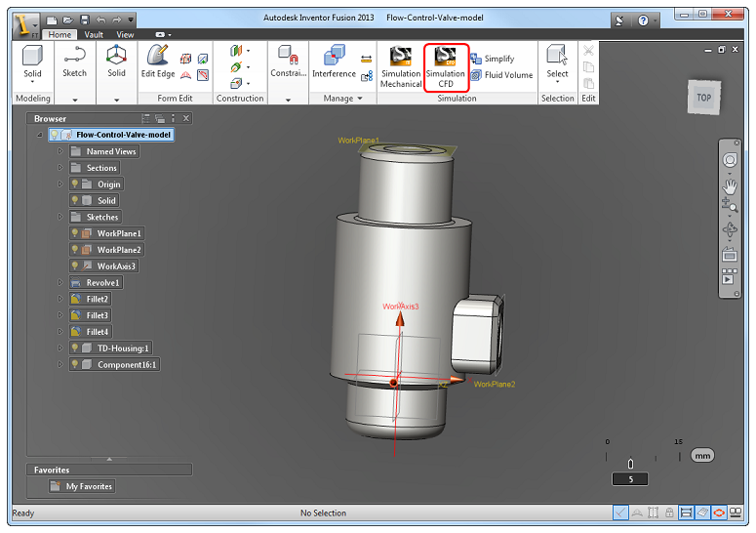
Task: Open the ribbon display options menu
Action: 163,35
